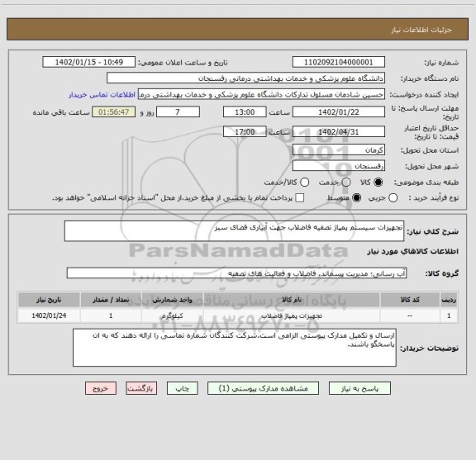Click the need number field 1102092104000001
Screen dimensions: 476x460
pos(339,62)
